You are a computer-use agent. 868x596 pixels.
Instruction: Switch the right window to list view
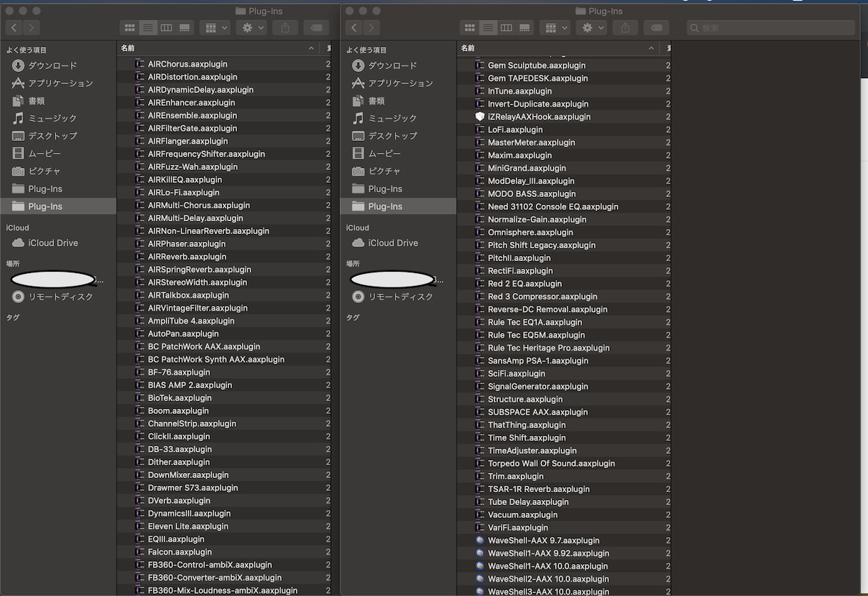point(488,28)
